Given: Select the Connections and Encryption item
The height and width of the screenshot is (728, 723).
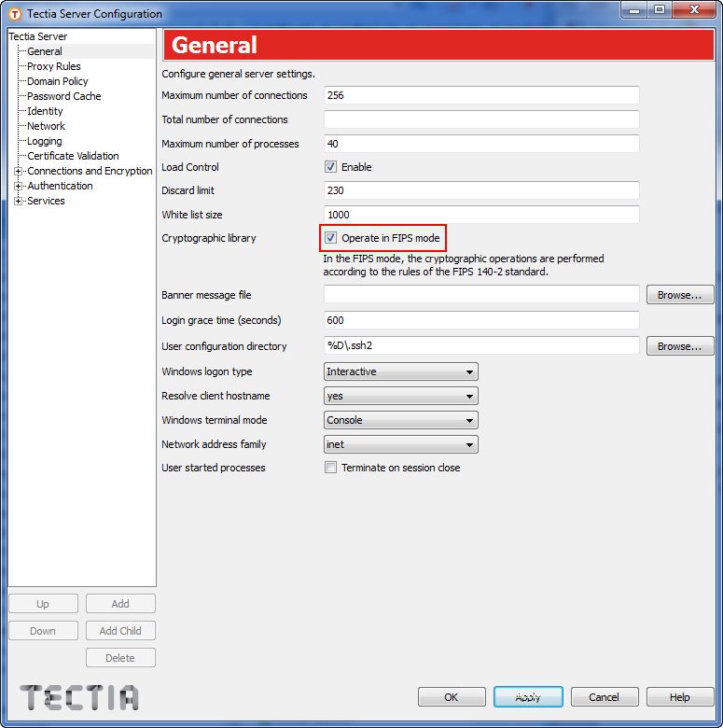Looking at the screenshot, I should [x=90, y=171].
